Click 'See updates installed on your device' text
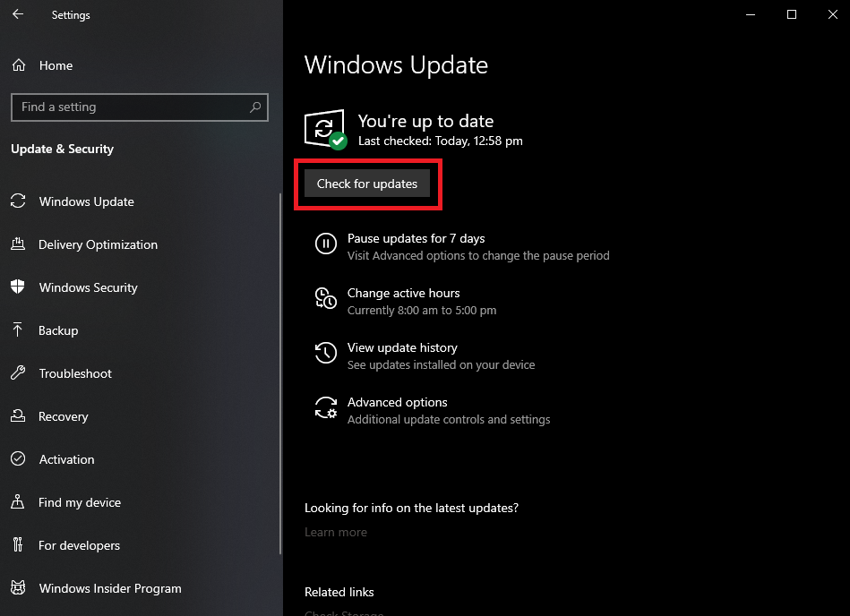Screen dimensions: 850x616 [441, 365]
